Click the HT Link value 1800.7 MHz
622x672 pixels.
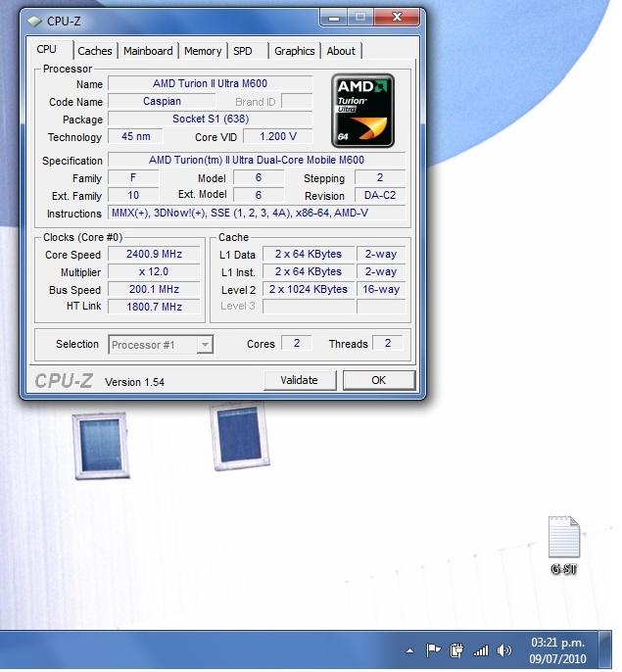pos(154,307)
